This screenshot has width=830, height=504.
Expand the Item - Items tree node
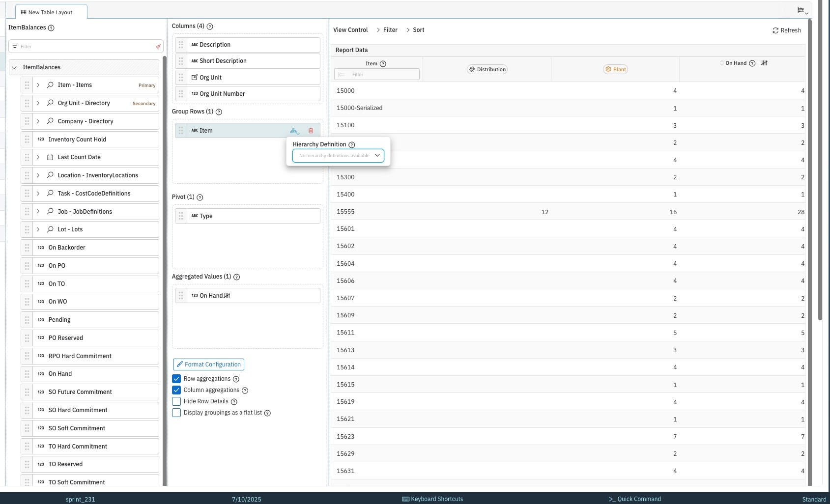[x=38, y=85]
